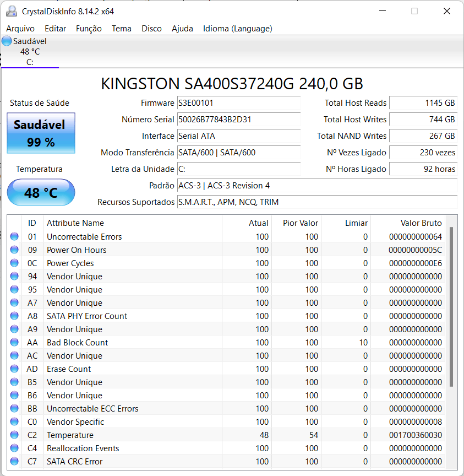Click the power-on count value 230 vezes
This screenshot has height=476, width=464.
coord(423,153)
